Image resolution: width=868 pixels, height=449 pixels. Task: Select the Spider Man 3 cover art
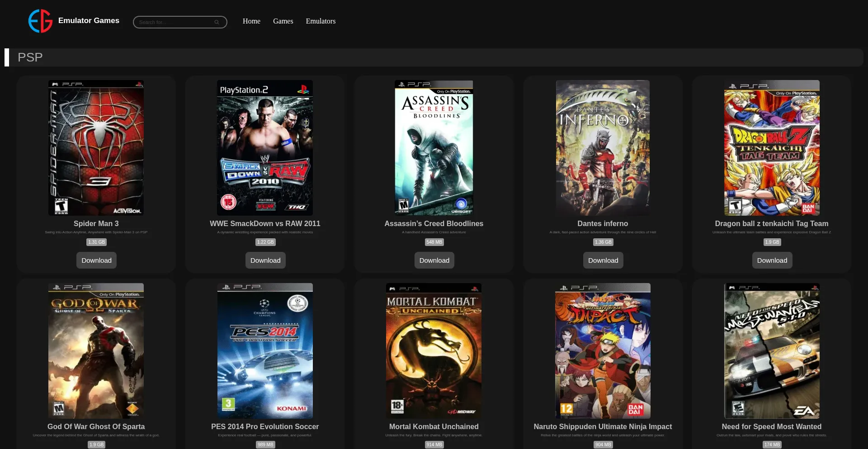point(96,148)
